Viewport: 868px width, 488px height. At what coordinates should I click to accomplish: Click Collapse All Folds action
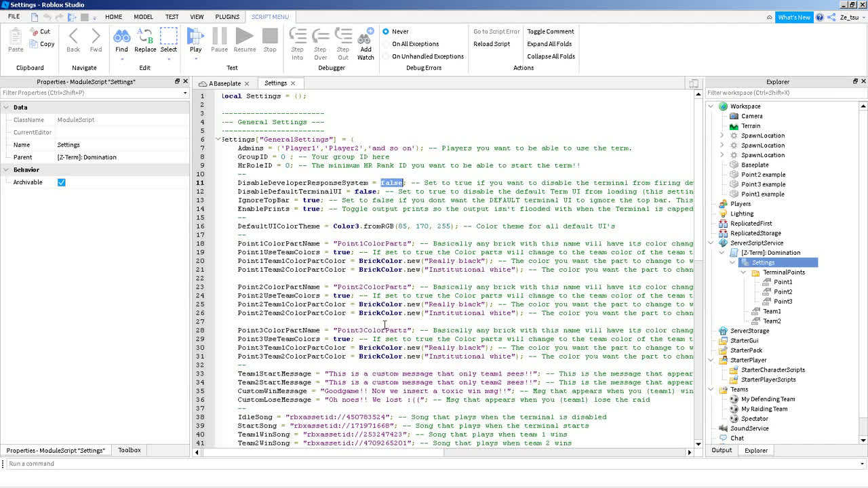coord(551,56)
